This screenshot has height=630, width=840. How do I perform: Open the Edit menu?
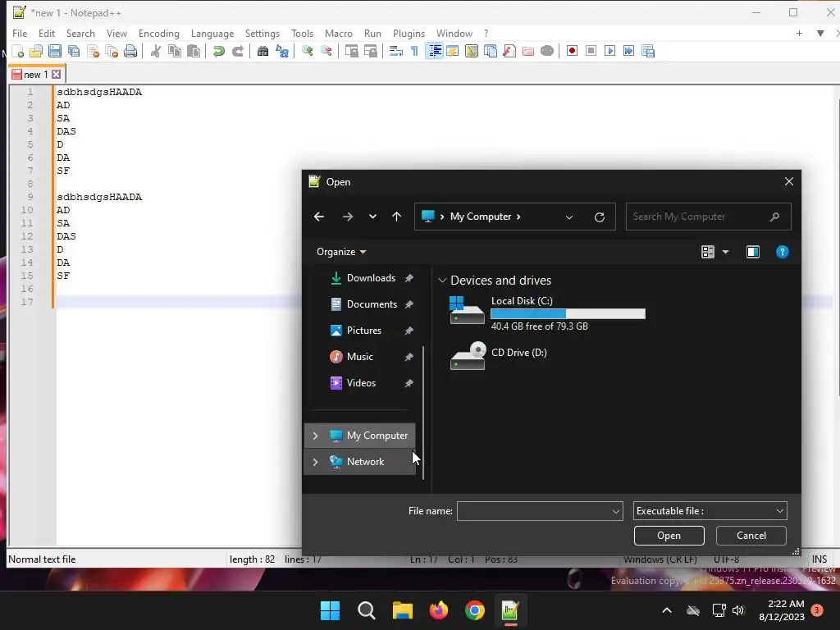point(47,33)
